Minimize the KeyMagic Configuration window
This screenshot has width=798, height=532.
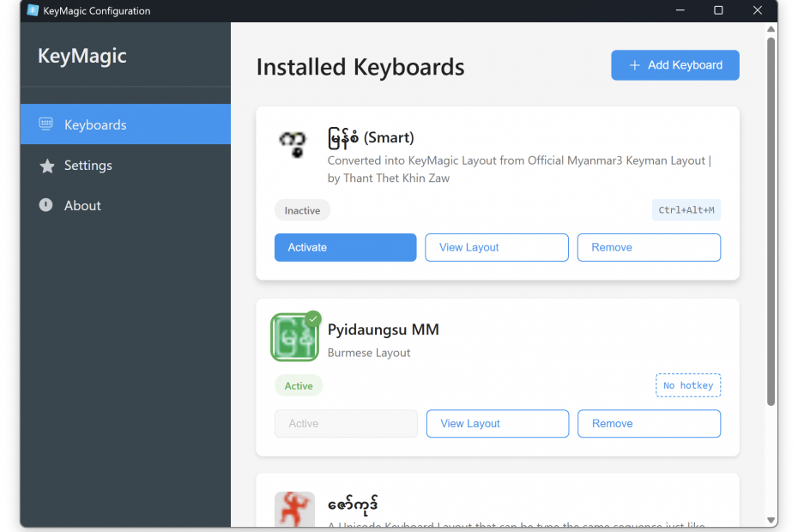680,10
